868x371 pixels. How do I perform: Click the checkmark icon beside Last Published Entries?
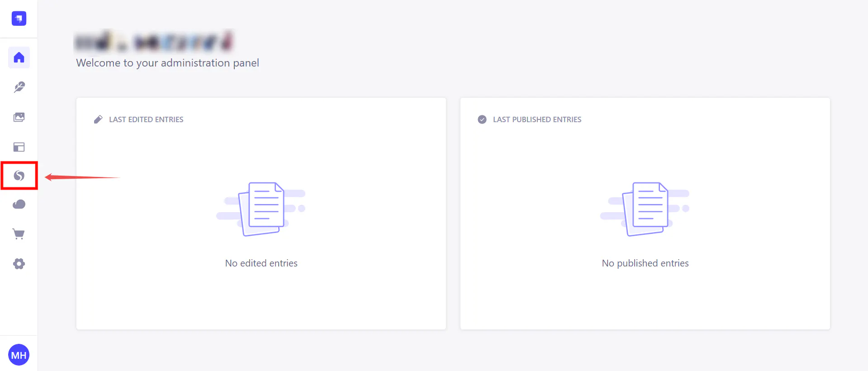(482, 119)
